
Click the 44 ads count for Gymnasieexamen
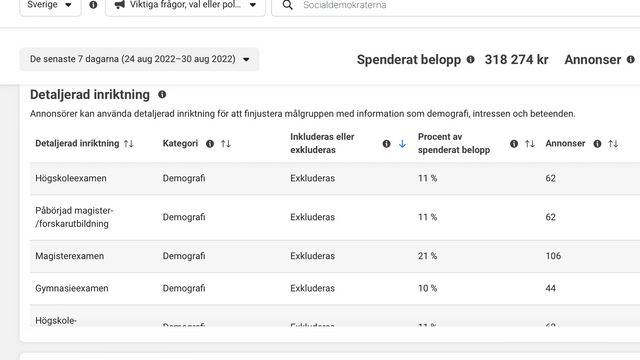[550, 288]
